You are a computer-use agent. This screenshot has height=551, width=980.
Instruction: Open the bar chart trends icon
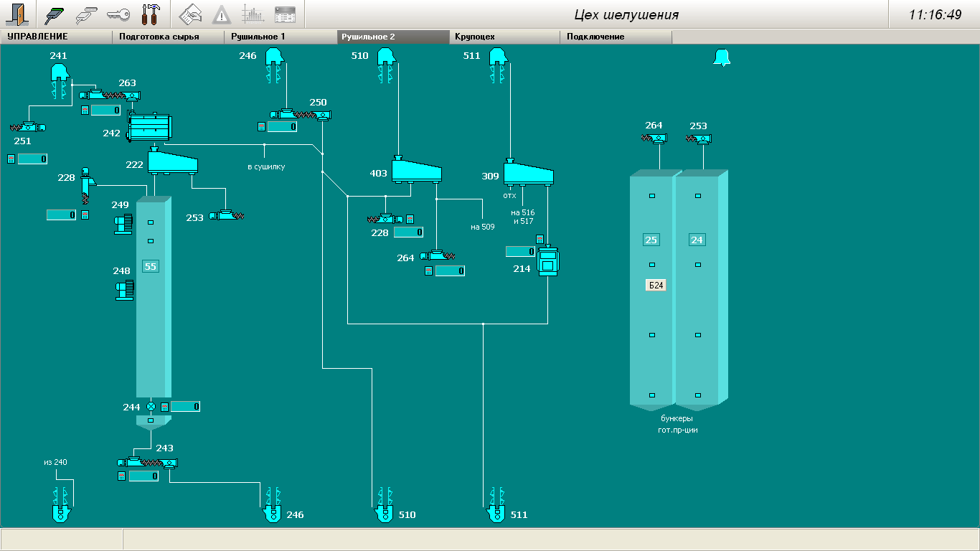coord(253,14)
